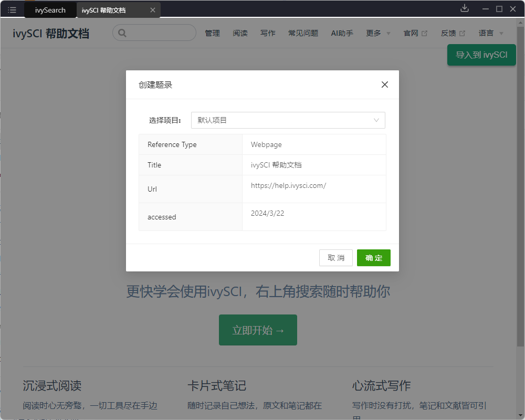Click the dialog title 创建题录

point(155,85)
